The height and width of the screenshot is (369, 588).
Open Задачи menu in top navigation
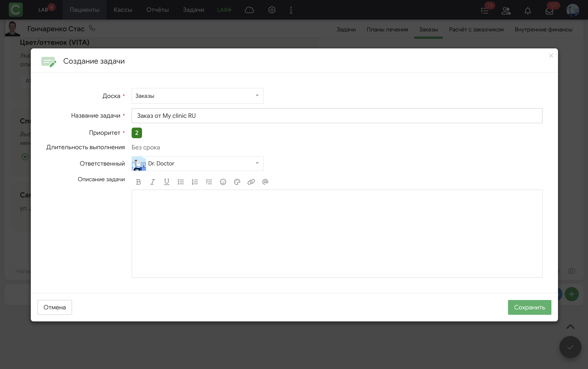[x=193, y=10]
